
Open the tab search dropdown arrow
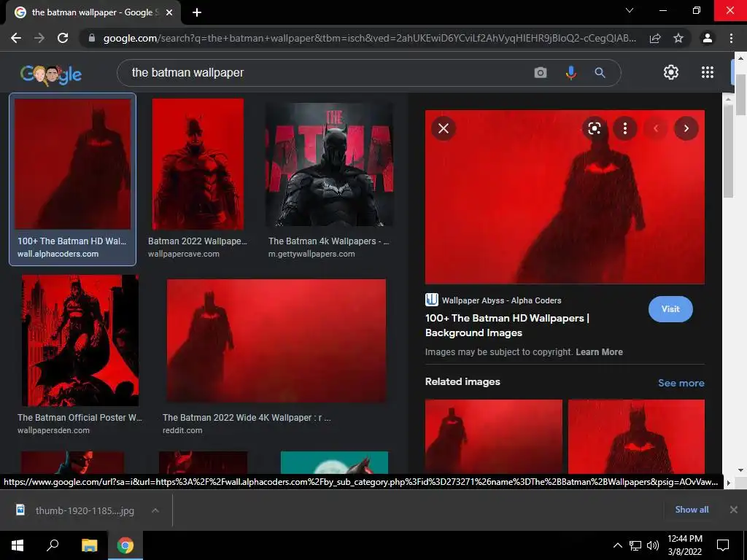(630, 10)
